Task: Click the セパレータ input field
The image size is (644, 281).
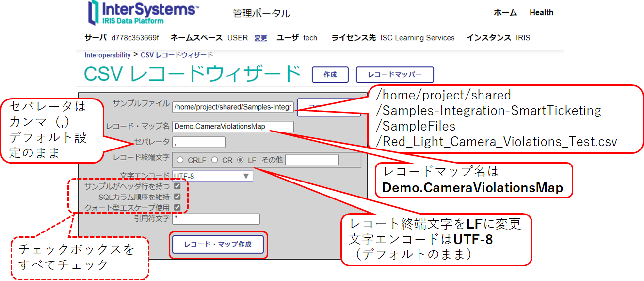Action: pyautogui.click(x=199, y=142)
